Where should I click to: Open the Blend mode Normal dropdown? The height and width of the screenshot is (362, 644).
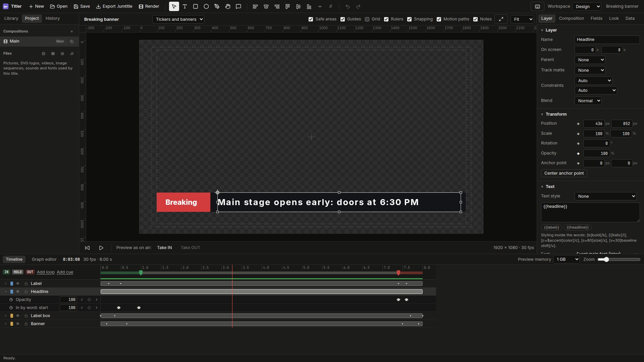[588, 101]
